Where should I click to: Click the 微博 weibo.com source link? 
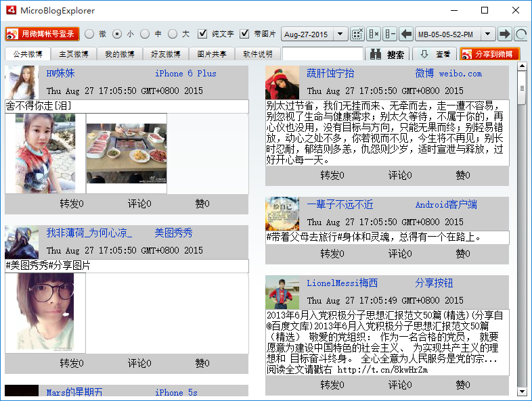coord(449,73)
